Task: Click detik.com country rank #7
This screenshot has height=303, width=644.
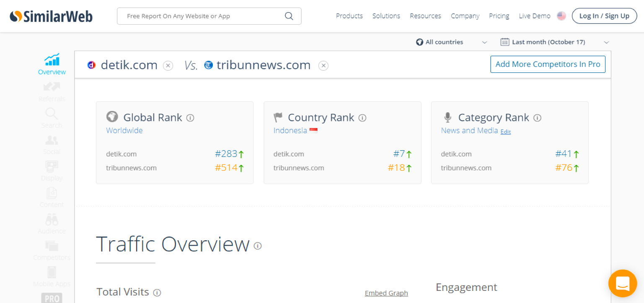Action: coord(399,154)
